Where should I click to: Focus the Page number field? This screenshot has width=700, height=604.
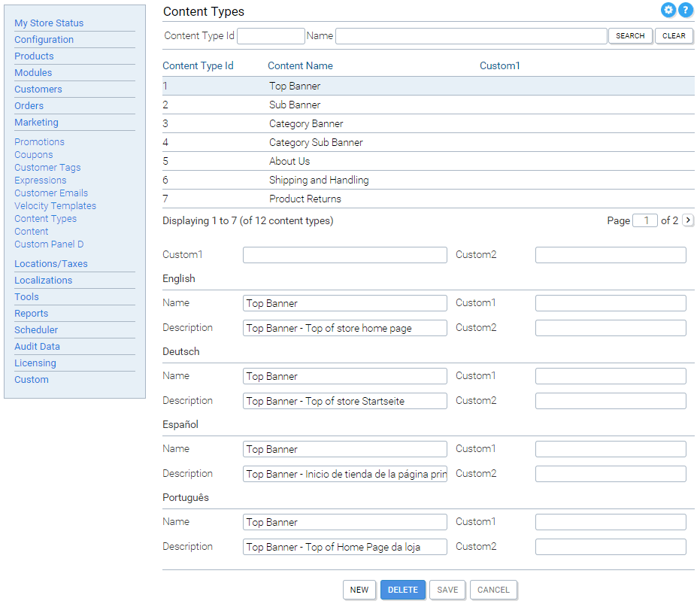645,220
